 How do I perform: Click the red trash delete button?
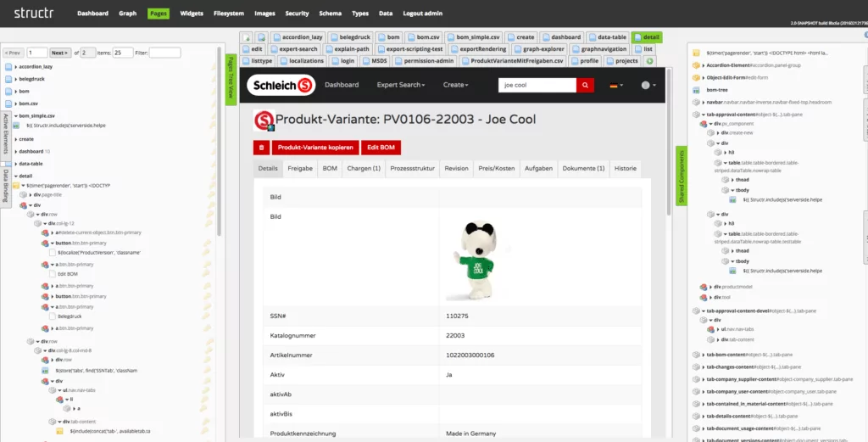(261, 148)
